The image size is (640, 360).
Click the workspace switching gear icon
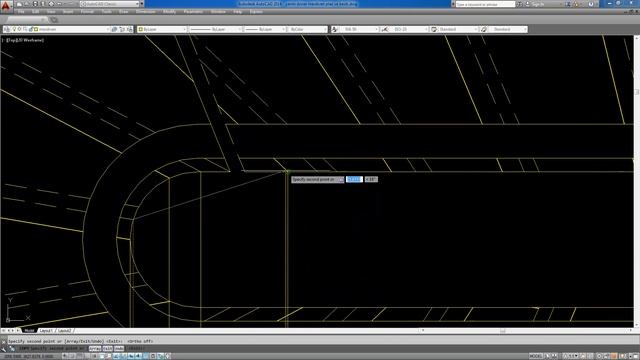point(599,356)
